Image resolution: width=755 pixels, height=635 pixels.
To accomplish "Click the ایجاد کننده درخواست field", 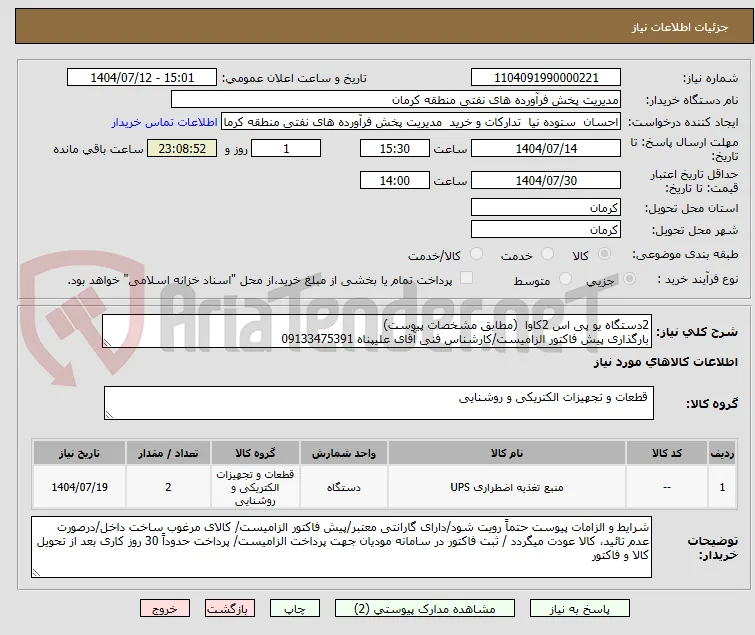I will tap(421, 122).
